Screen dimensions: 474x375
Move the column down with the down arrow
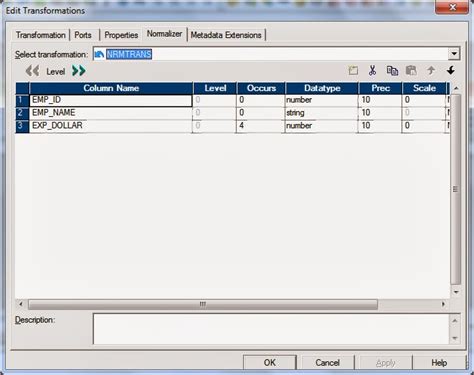(x=451, y=70)
